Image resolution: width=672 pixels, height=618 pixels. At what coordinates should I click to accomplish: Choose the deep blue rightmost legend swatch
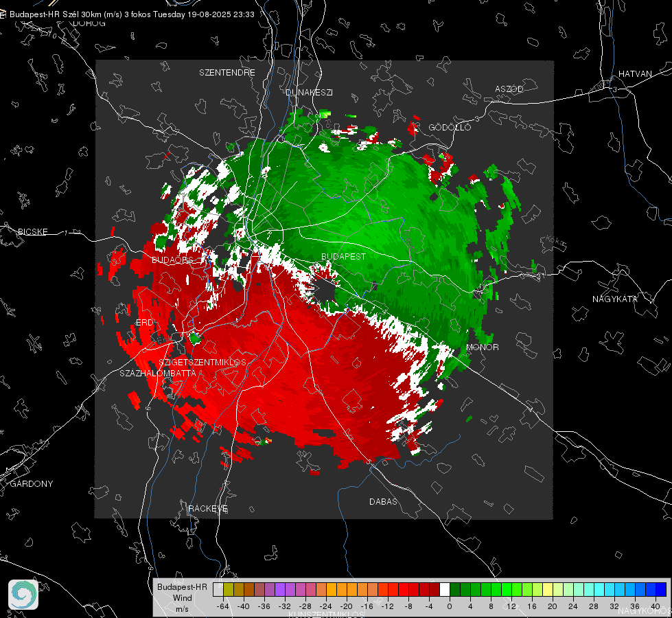point(661,590)
